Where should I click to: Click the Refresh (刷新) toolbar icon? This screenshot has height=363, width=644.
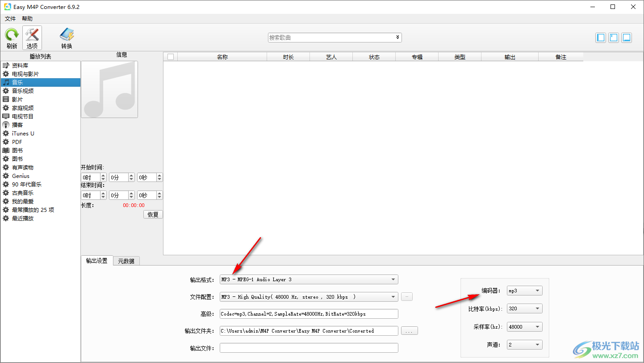coord(12,38)
